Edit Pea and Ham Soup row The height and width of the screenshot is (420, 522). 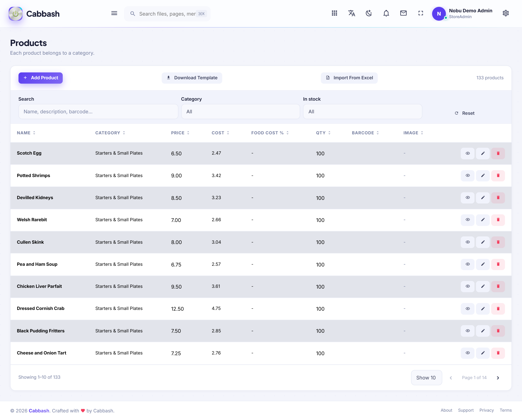tap(483, 264)
